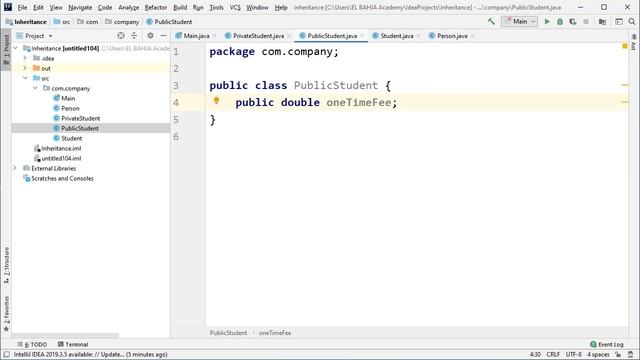Screen dimensions: 640x360
Task: Open the Terminal tool window
Action: coord(73,344)
